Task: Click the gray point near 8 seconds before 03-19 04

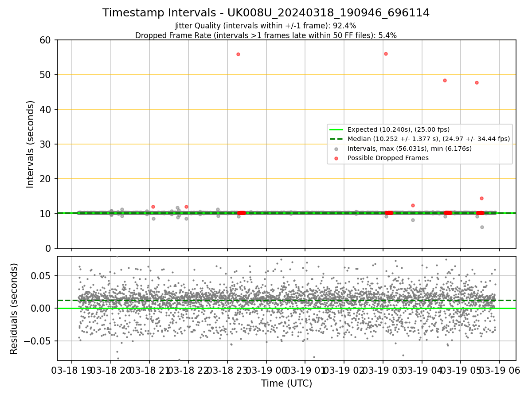Action: pos(413,220)
